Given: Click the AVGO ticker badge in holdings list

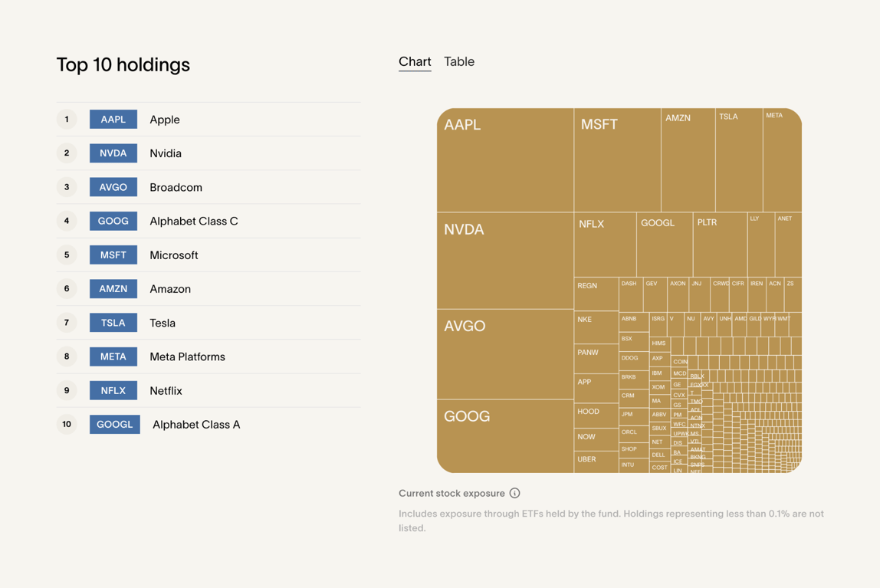Looking at the screenshot, I should 113,187.
